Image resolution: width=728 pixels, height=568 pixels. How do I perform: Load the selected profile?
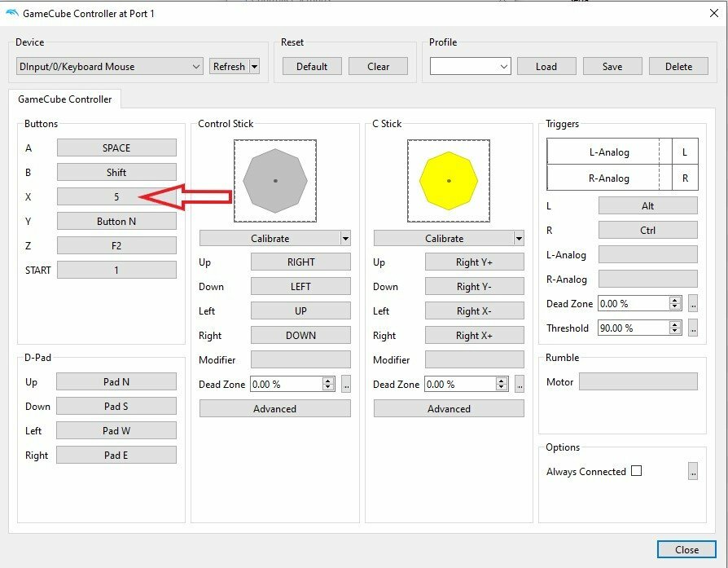(546, 67)
